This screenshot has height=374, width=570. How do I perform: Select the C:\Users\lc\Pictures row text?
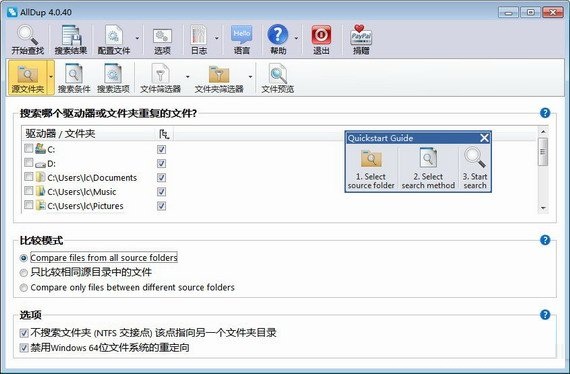(85, 206)
